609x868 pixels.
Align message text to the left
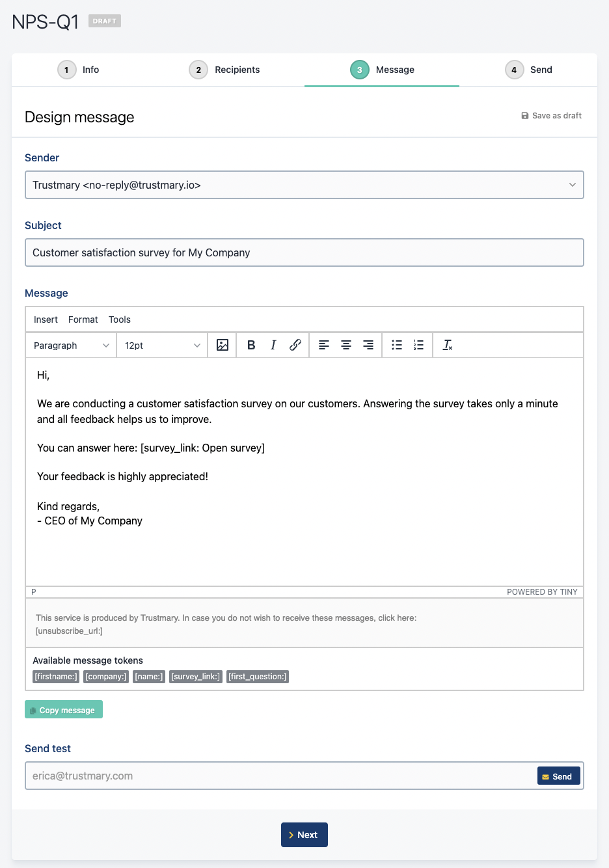(324, 345)
